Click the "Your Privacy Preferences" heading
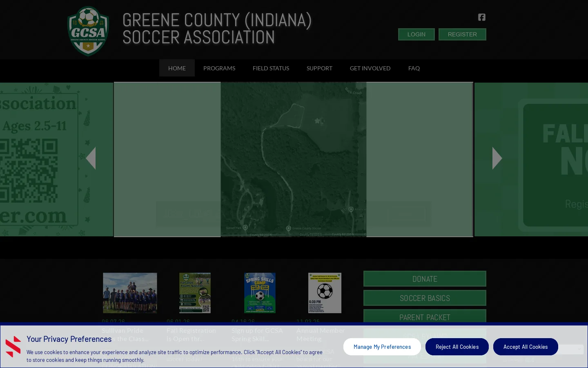This screenshot has width=588, height=368. [69, 339]
